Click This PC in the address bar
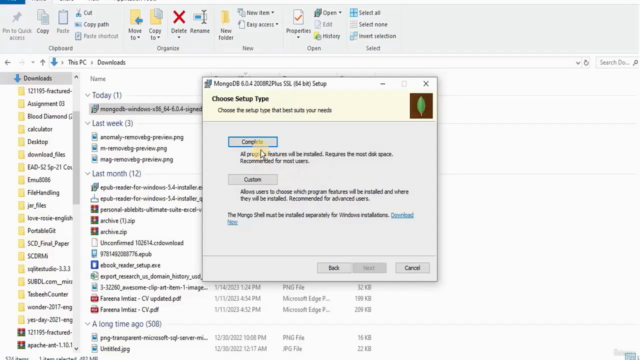Image resolution: width=640 pixels, height=360 pixels. pos(77,62)
